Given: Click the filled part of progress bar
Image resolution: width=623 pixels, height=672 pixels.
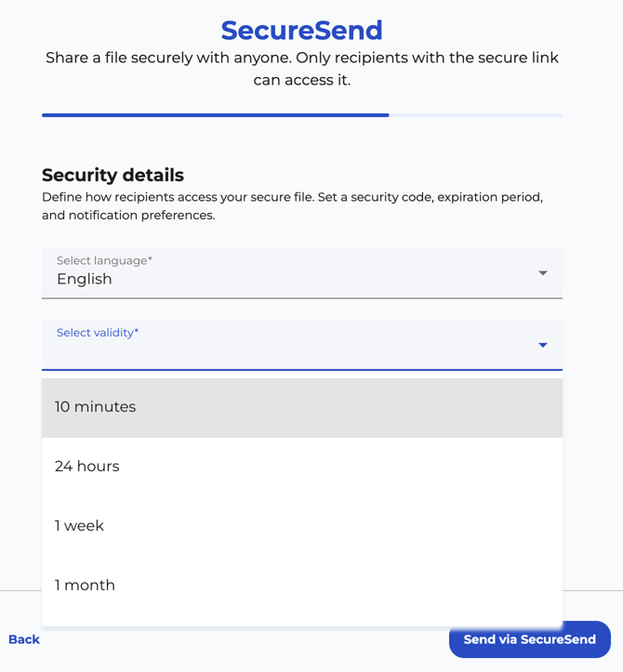Looking at the screenshot, I should [215, 115].
